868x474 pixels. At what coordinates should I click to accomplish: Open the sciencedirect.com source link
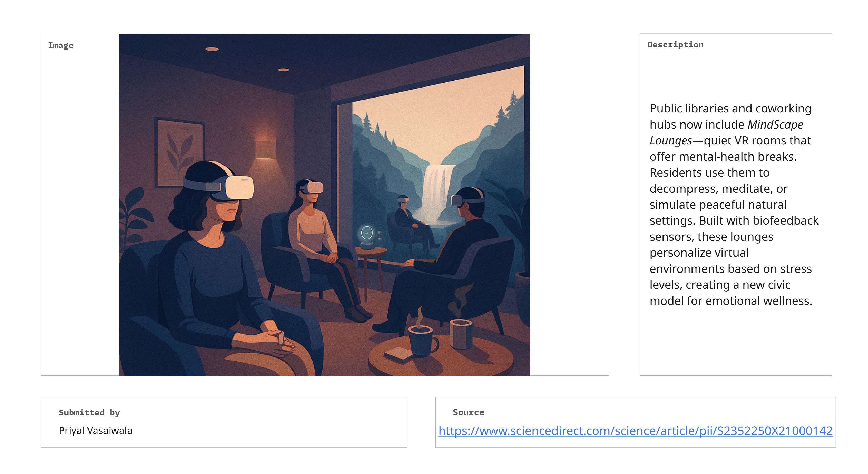tap(635, 431)
